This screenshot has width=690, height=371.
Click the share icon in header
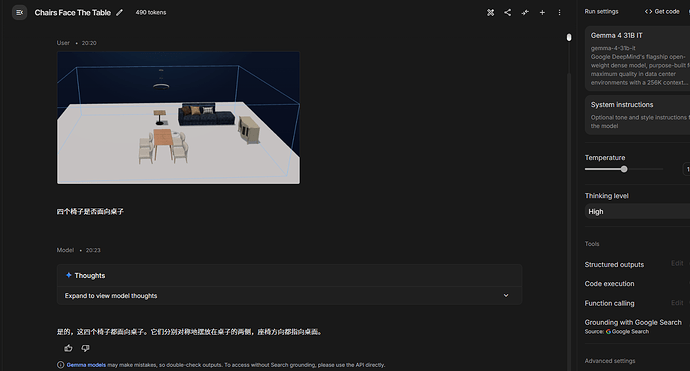[507, 13]
